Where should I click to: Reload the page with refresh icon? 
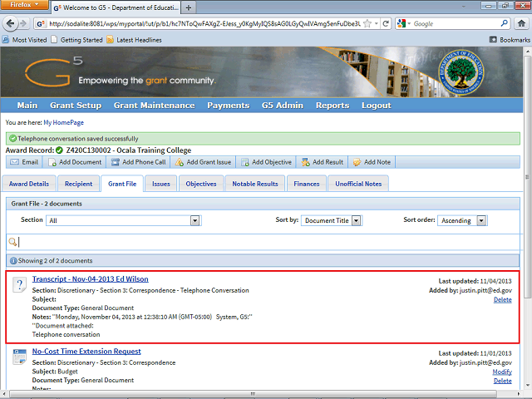[x=386, y=23]
